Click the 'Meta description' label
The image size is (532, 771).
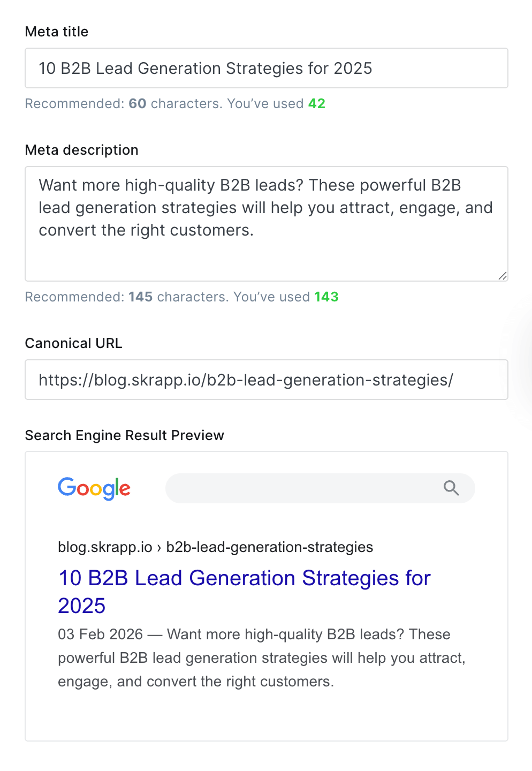[x=81, y=150]
